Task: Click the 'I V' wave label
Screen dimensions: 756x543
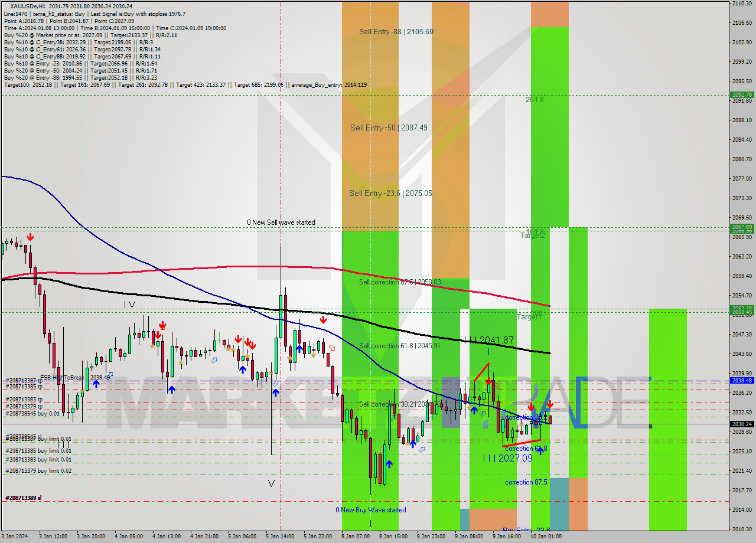Action: point(130,305)
